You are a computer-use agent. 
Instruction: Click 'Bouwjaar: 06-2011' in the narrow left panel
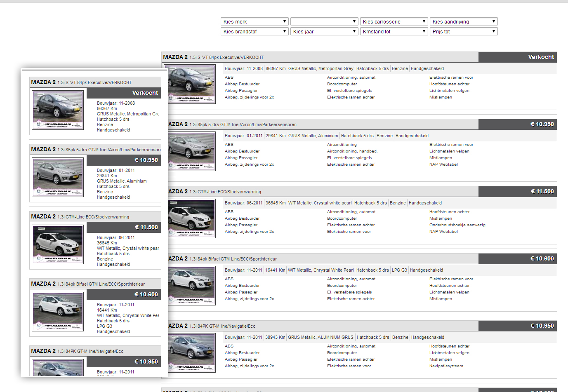(x=116, y=238)
